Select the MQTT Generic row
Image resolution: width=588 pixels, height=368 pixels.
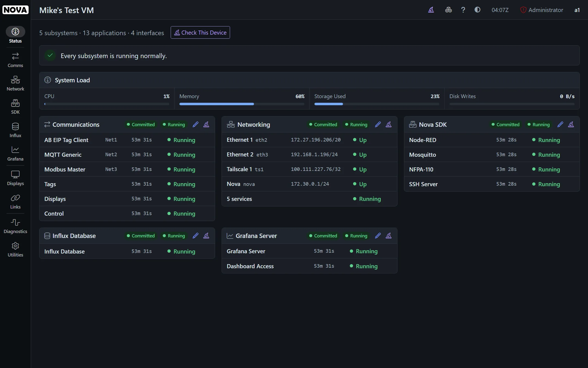point(127,155)
